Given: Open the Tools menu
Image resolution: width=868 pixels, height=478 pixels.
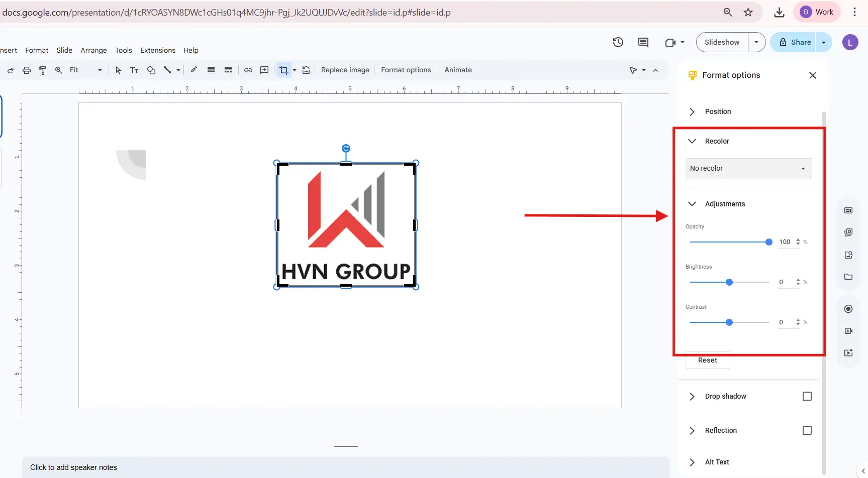Looking at the screenshot, I should pos(124,50).
